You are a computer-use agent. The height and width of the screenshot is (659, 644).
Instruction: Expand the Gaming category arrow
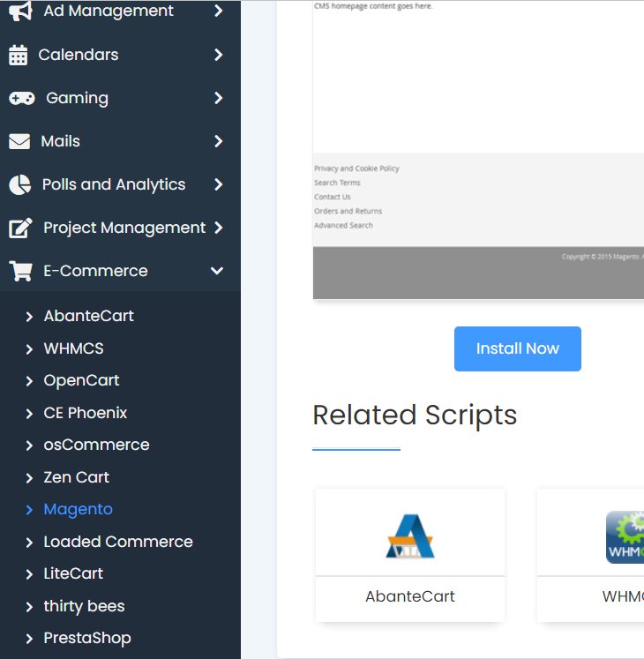point(218,98)
